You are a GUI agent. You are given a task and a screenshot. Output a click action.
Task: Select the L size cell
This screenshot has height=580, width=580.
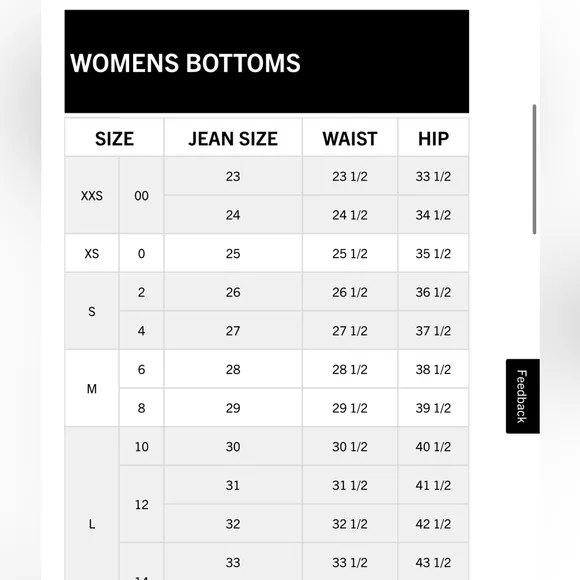92,524
